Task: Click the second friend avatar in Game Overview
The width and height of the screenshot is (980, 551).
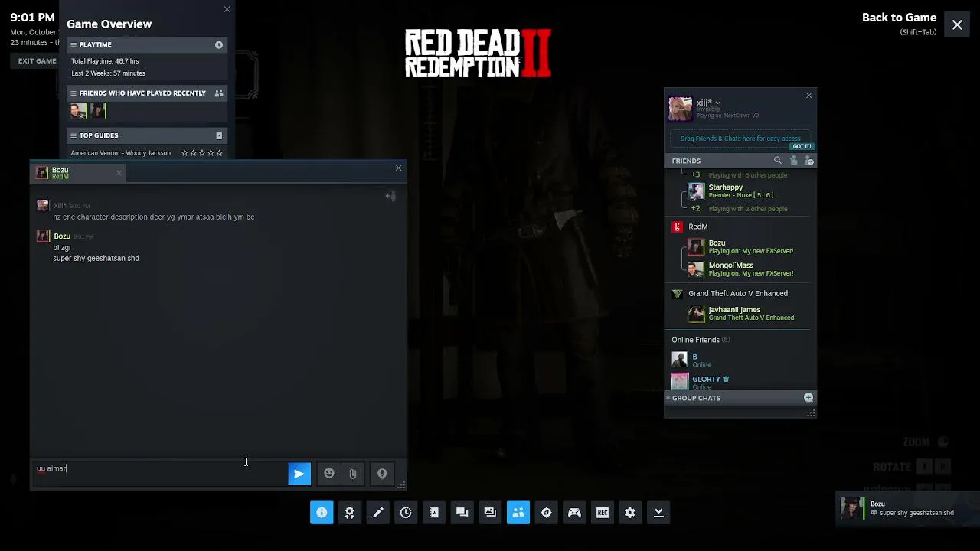Action: (x=97, y=111)
